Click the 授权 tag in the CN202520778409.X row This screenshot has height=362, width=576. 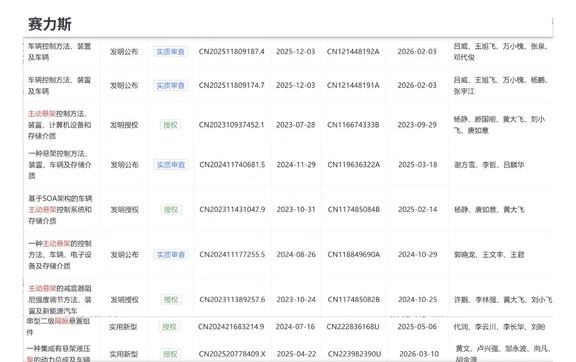170,354
